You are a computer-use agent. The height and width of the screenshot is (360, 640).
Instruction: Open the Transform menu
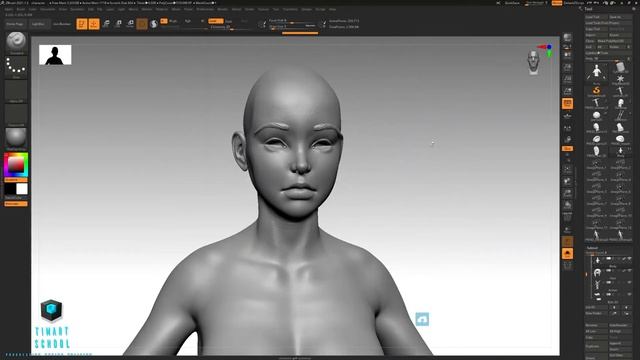290,9
